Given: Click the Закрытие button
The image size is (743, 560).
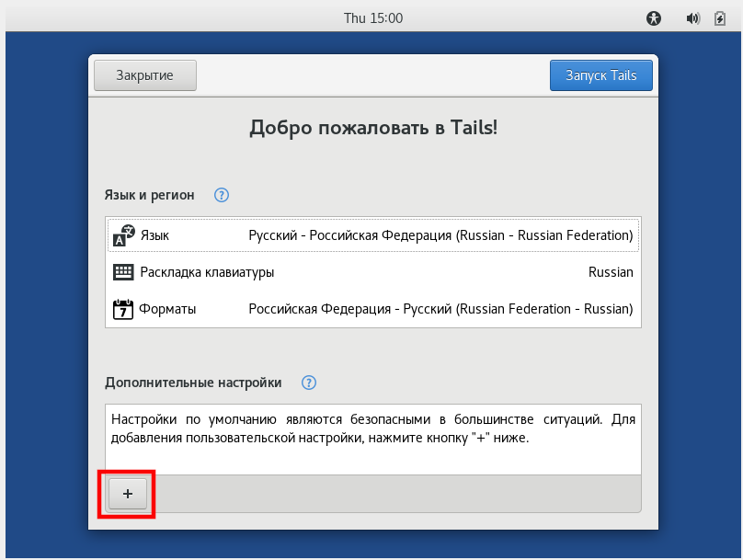Looking at the screenshot, I should (143, 75).
